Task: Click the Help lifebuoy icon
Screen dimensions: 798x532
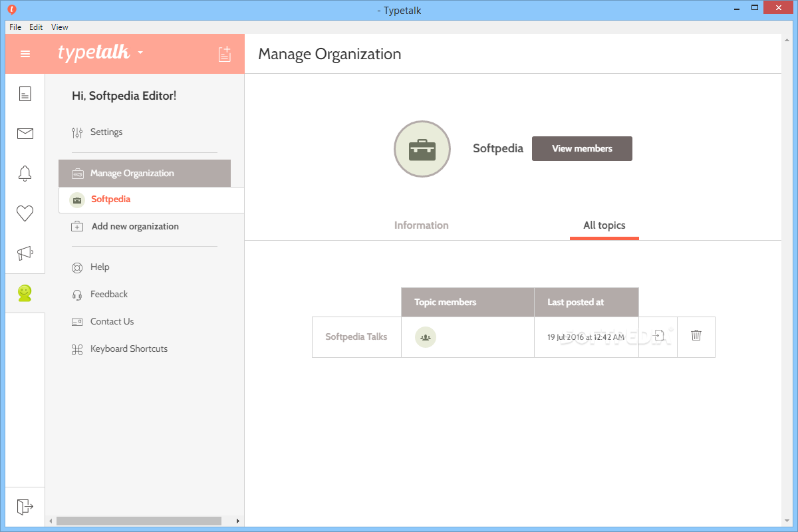Action: click(x=77, y=267)
